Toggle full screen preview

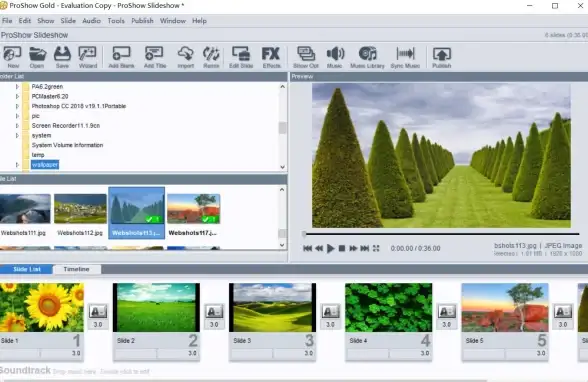pyautogui.click(x=376, y=248)
